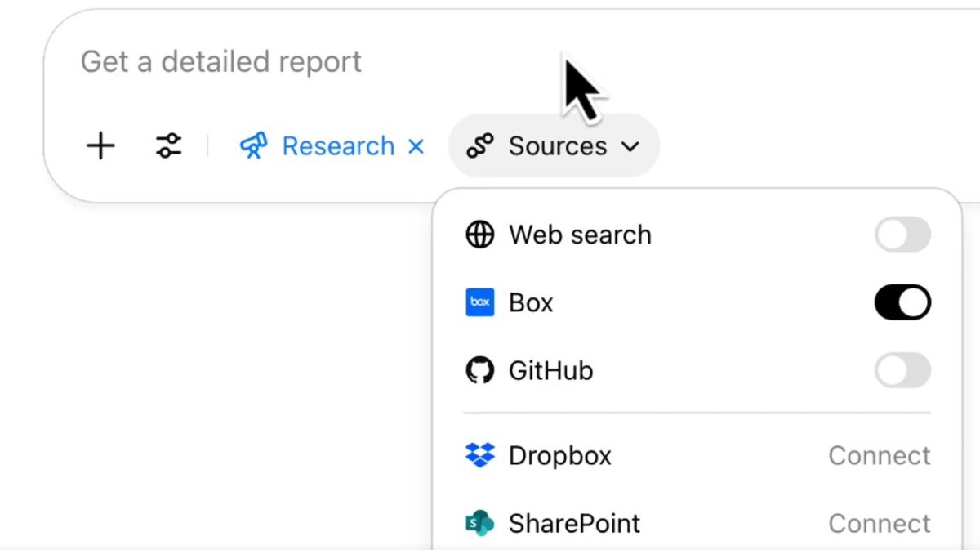Click the Research telescope icon
Viewport: 980px width, 550px height.
coord(254,147)
